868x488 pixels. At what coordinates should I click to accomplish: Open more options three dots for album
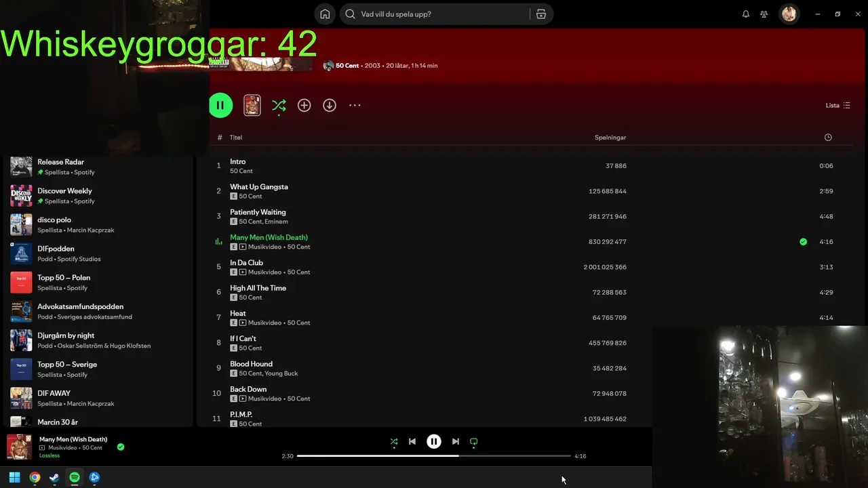pyautogui.click(x=355, y=105)
